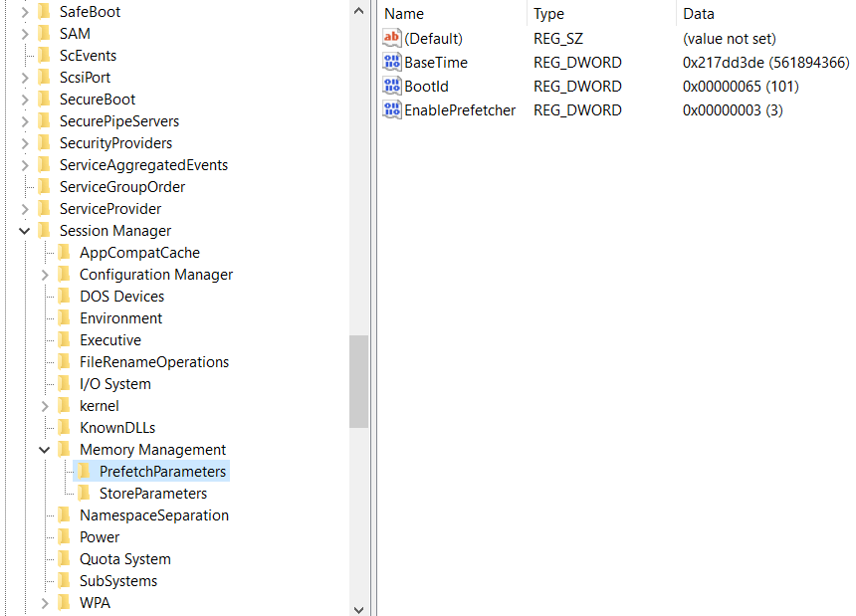The height and width of the screenshot is (616, 856).
Task: Expand the Configuration Manager key
Action: click(45, 275)
